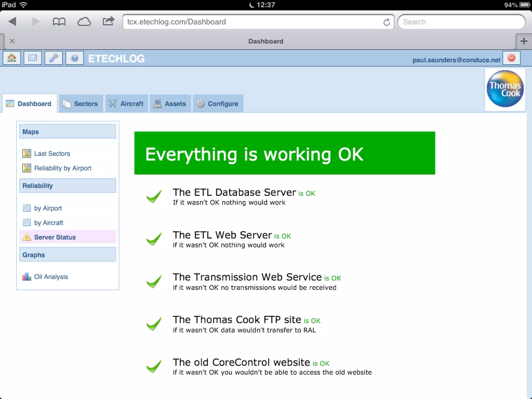The image size is (532, 399).
Task: Switch to the Aircraft tab
Action: coord(127,104)
